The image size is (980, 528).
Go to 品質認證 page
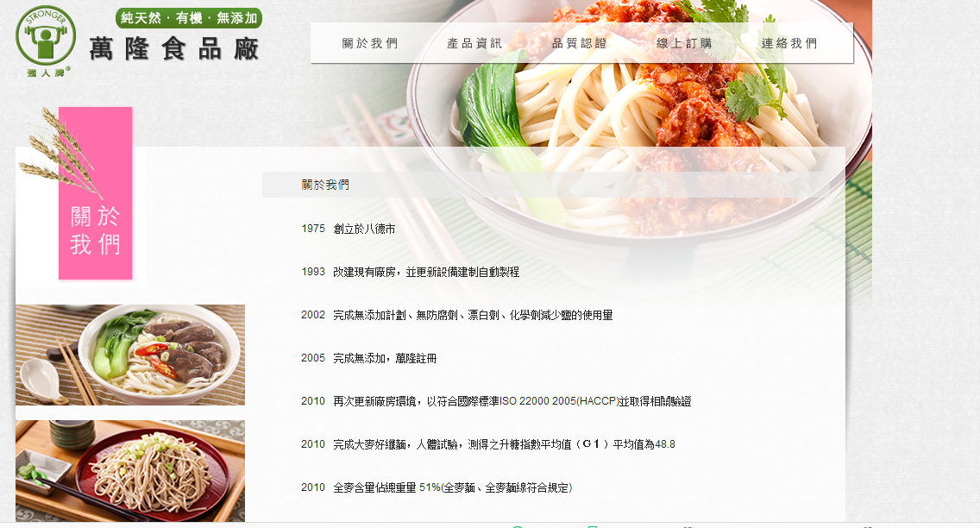click(x=580, y=43)
